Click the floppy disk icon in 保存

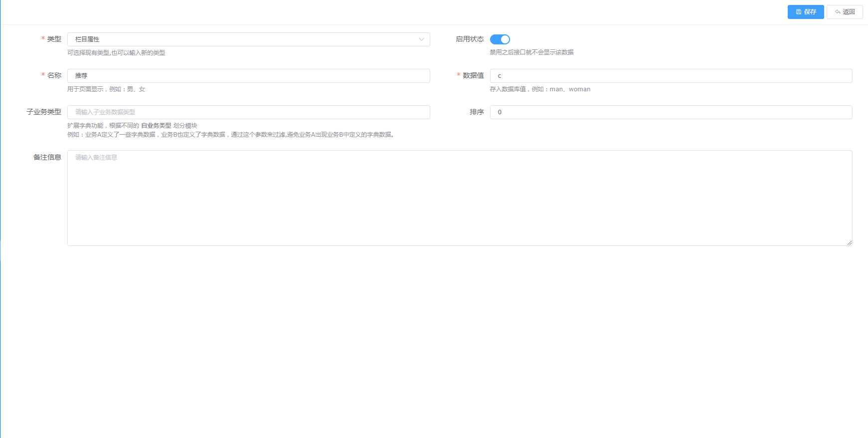[799, 12]
